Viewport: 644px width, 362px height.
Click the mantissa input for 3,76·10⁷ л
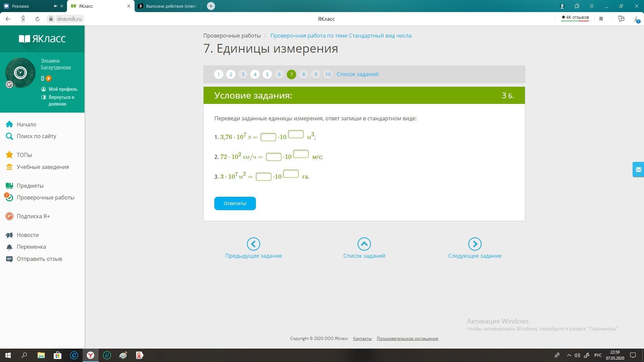[x=268, y=137]
